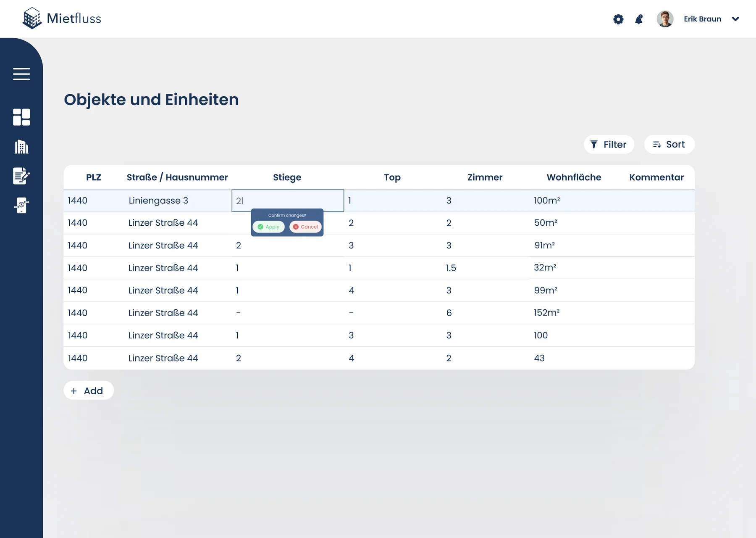Click the Liniengasse 3 address cell
Screen dimensions: 756x538
coord(158,200)
